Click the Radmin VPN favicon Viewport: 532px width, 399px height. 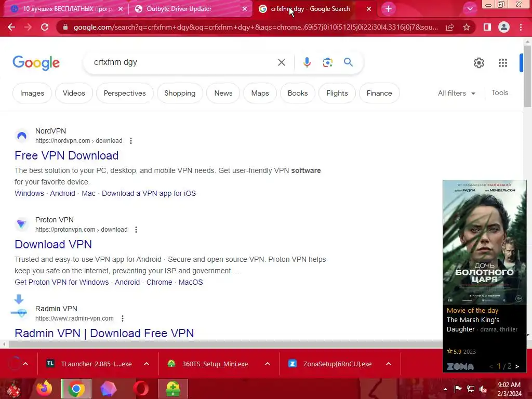coord(22,313)
